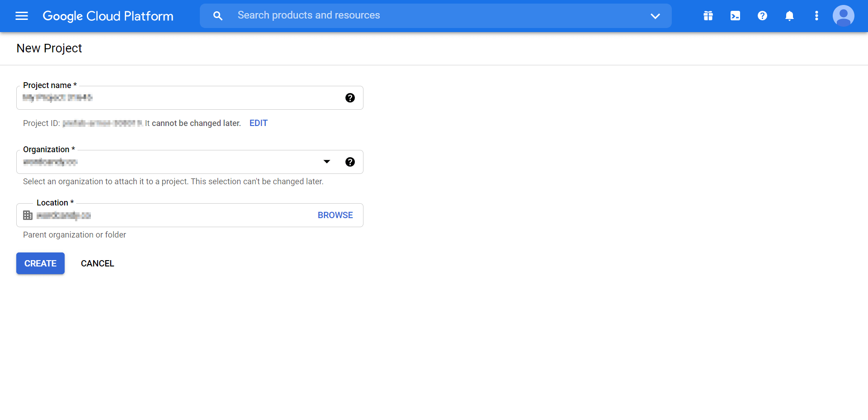Viewport: 868px width, 420px height.
Task: Expand the search bar chevron
Action: pos(655,16)
